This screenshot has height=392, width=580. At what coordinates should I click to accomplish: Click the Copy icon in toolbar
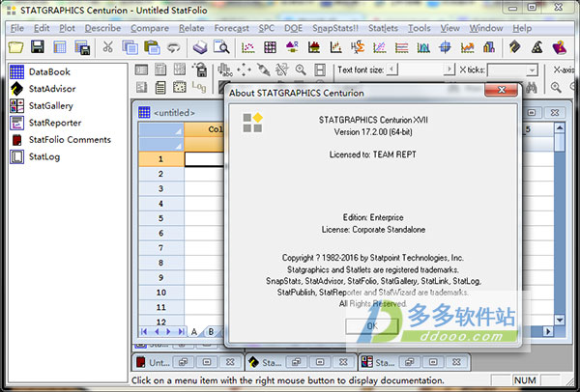coord(130,47)
